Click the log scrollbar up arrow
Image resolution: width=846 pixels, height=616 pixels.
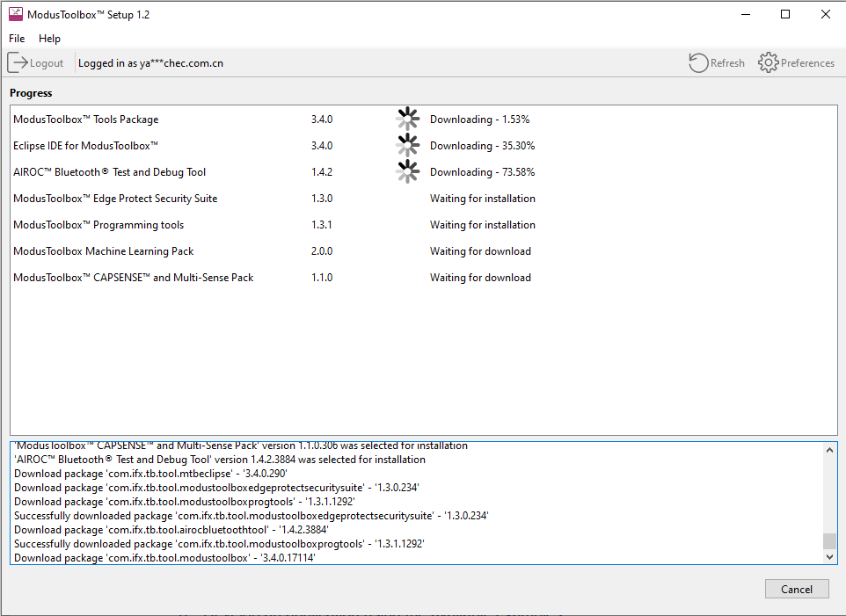pyautogui.click(x=830, y=450)
